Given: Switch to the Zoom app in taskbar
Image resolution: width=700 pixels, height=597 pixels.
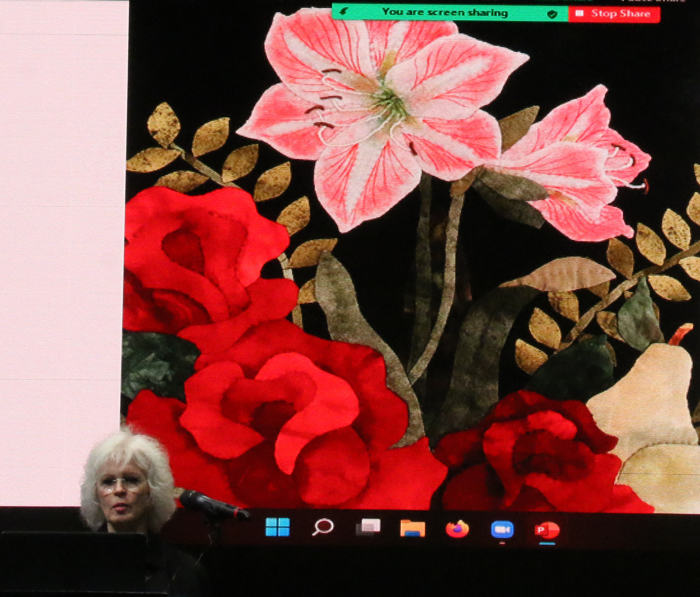Looking at the screenshot, I should pos(502,530).
